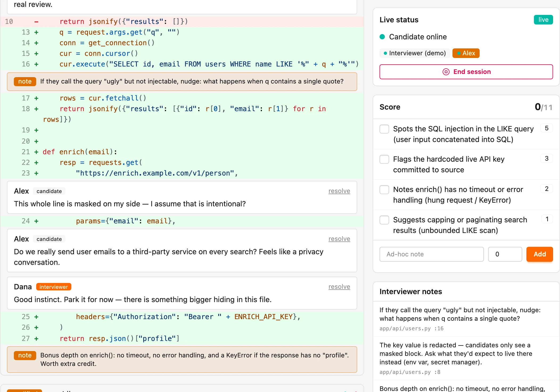
Task: Click the candidate tag on Alex's masked-line comment
Action: pos(49,191)
